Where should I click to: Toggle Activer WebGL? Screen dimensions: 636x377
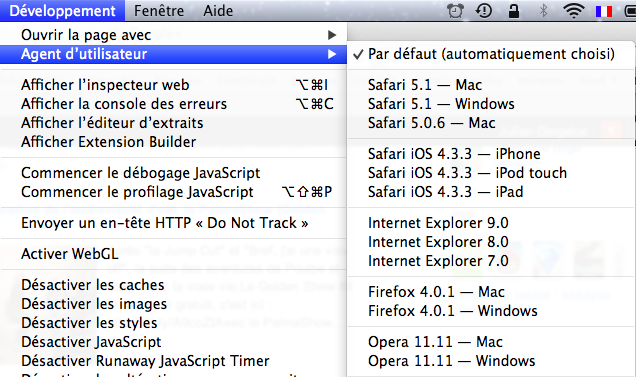(174, 254)
